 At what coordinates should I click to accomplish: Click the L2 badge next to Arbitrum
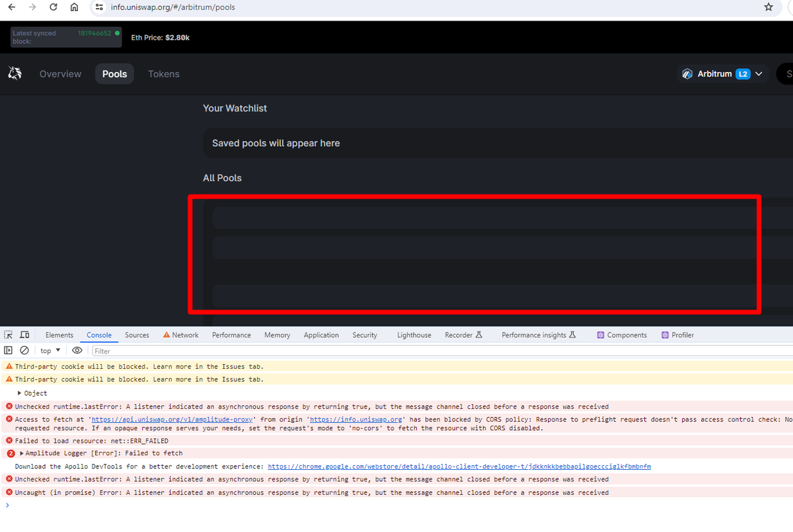click(743, 74)
